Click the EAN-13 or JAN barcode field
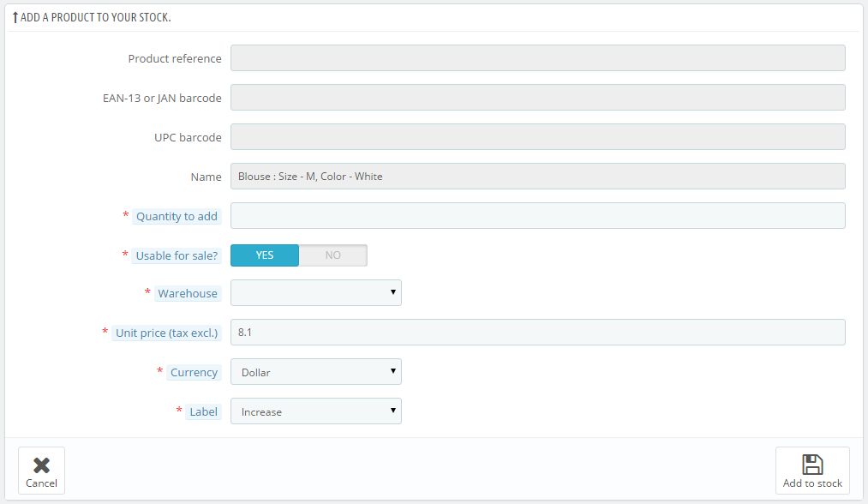This screenshot has width=868, height=504. (x=537, y=98)
